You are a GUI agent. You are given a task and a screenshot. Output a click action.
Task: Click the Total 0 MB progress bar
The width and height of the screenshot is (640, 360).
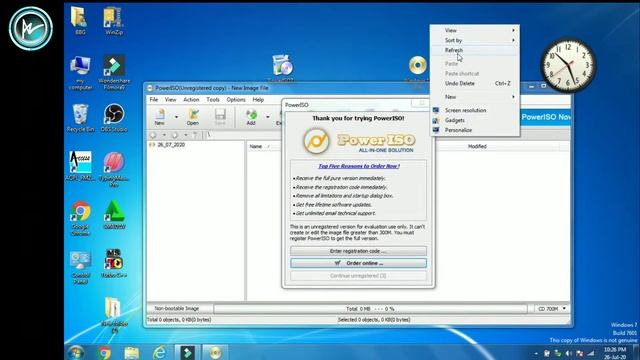(370, 309)
